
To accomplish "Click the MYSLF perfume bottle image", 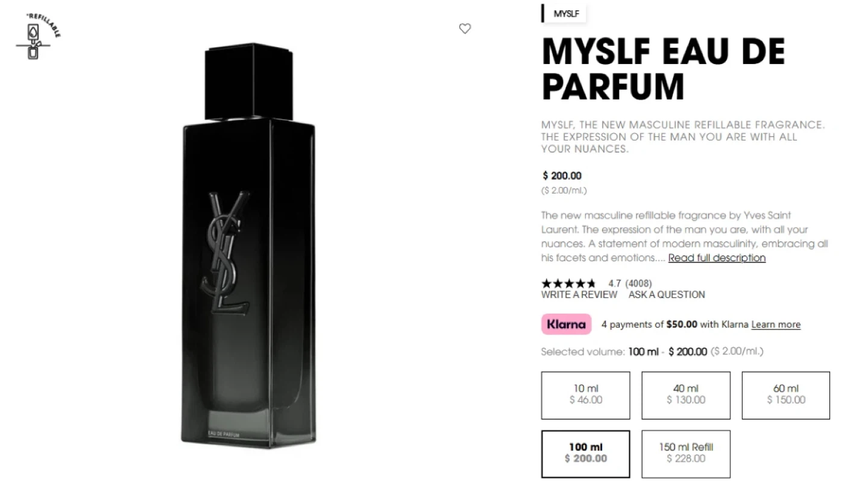I will tap(248, 245).
